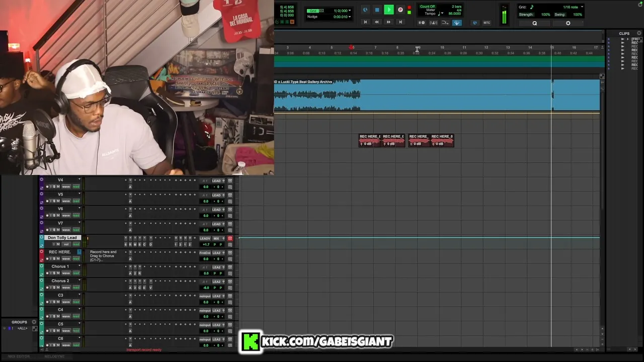Image resolution: width=644 pixels, height=362 pixels.
Task: Click the V4 track color circle icon
Action: tap(42, 179)
